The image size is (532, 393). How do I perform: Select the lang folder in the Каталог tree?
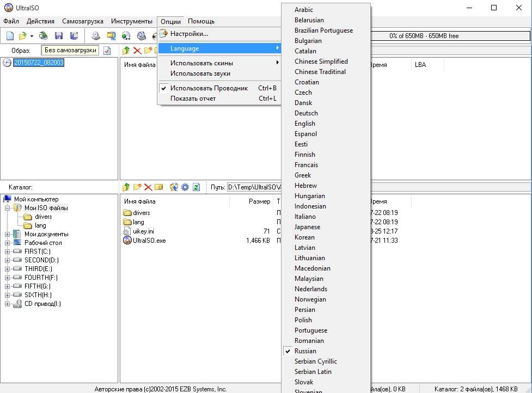tap(36, 225)
